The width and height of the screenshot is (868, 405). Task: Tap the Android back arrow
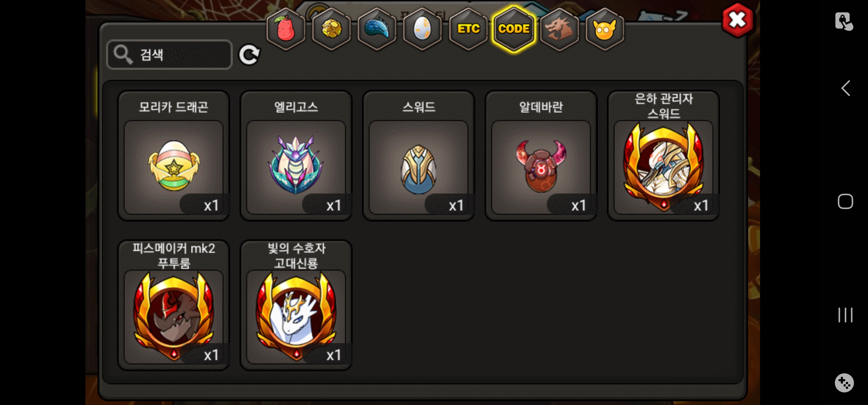pos(846,88)
